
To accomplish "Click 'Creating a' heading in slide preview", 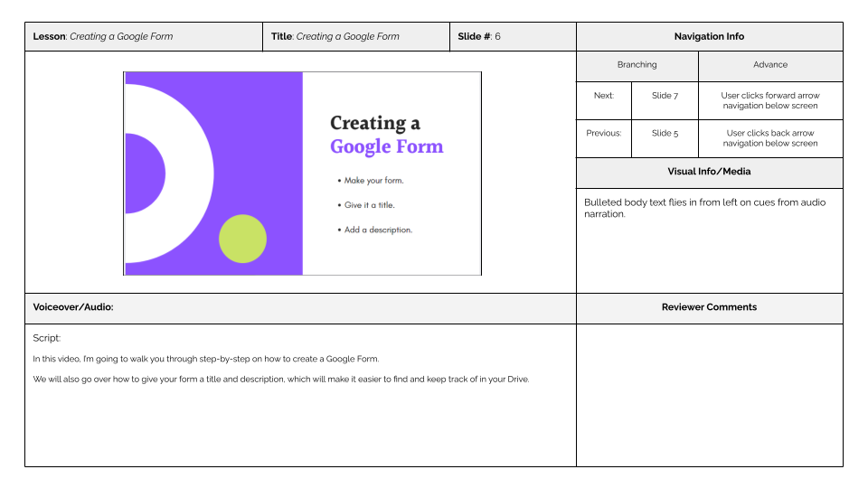I will tap(375, 123).
